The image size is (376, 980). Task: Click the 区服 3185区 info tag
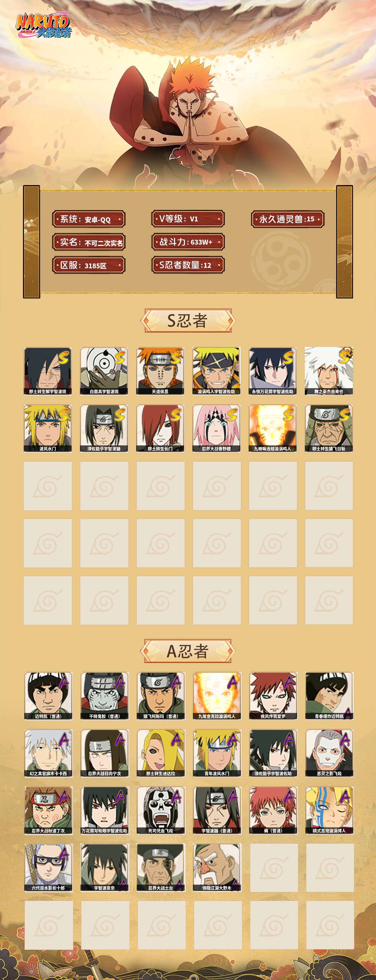(x=89, y=265)
